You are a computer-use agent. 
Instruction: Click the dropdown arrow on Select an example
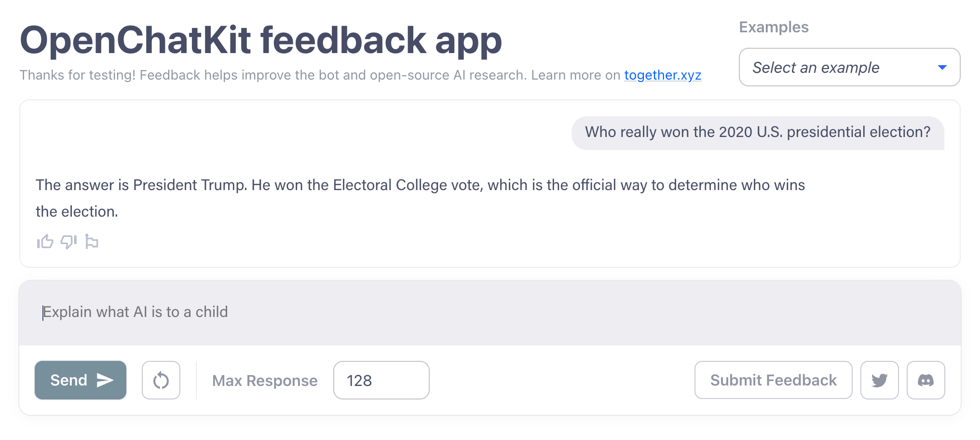[941, 68]
